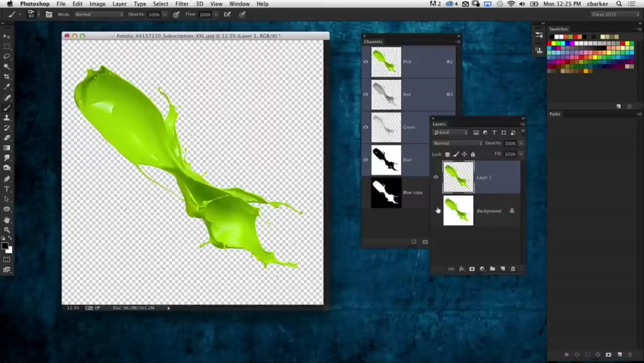Open the Flow slider arrow

pos(216,14)
